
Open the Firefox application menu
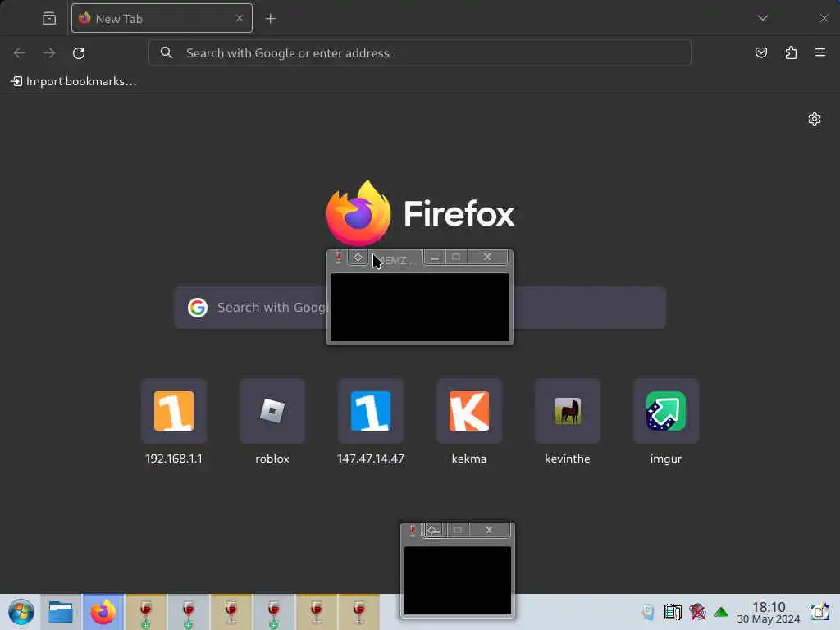pyautogui.click(x=820, y=52)
